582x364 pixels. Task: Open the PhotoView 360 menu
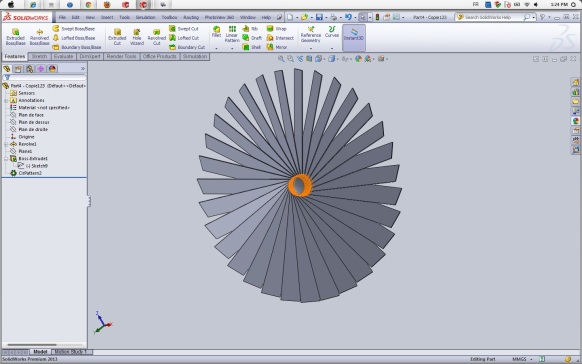coord(219,17)
